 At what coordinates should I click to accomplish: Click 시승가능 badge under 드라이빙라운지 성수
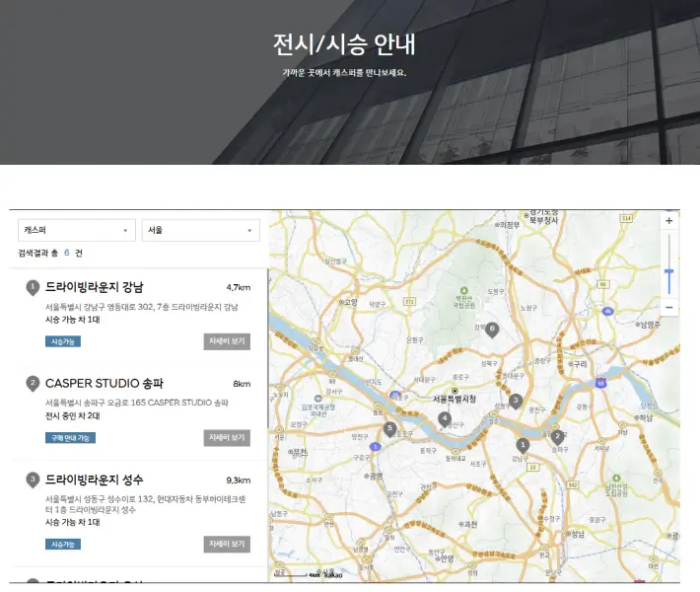(63, 545)
